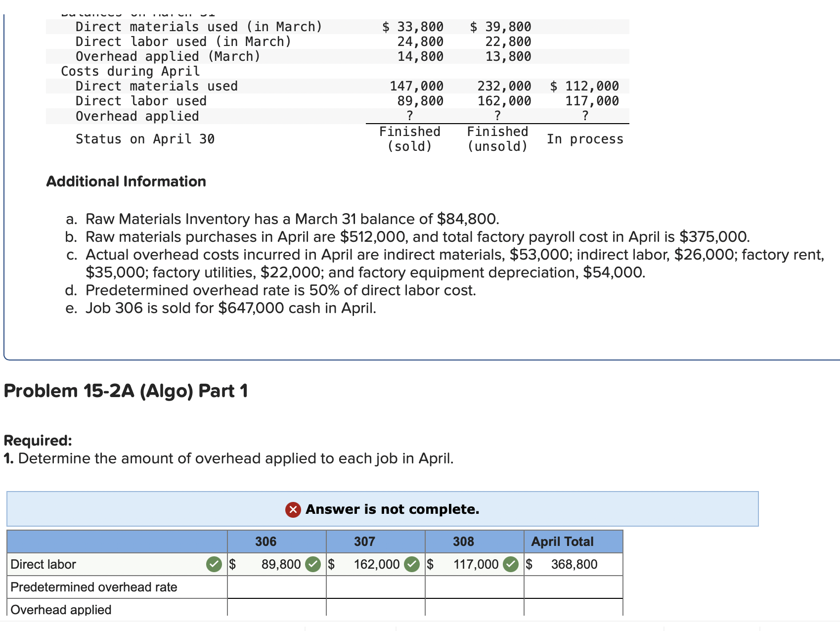Click Predetermined overhead rate cell under 306
The image size is (840, 631).
[x=276, y=587]
